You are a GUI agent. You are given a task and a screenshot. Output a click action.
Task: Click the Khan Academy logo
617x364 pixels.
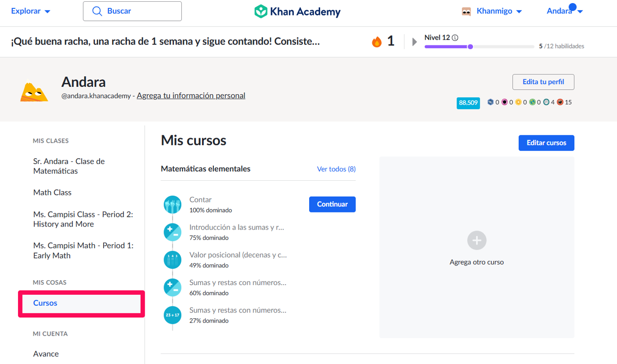click(x=297, y=11)
